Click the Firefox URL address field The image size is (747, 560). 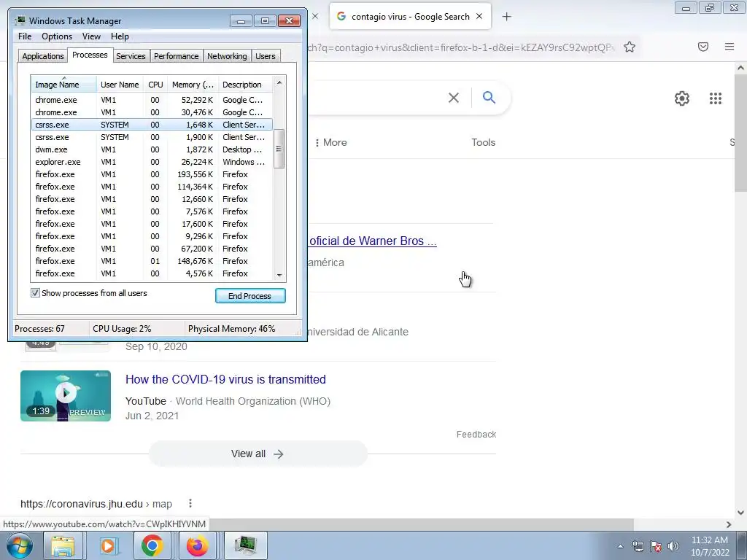point(460,47)
